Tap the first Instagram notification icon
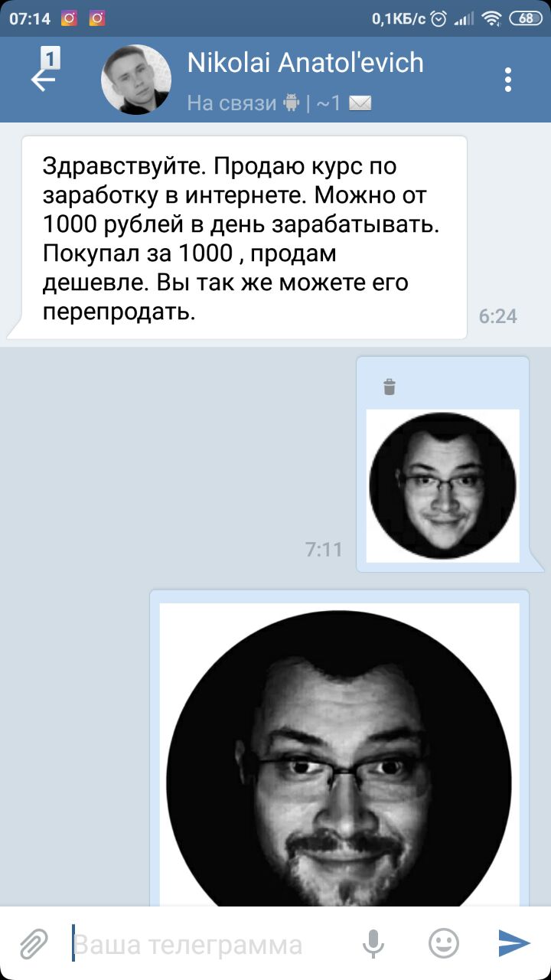 [x=69, y=18]
